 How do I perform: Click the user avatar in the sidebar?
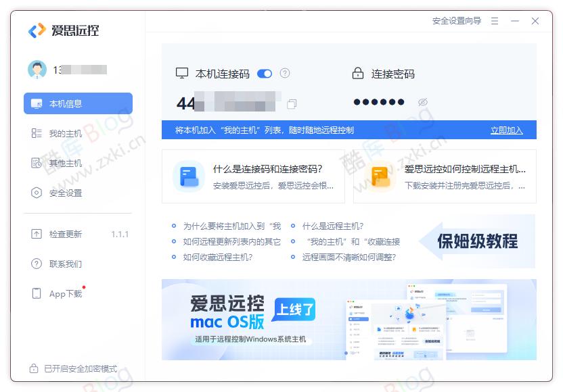tap(39, 70)
